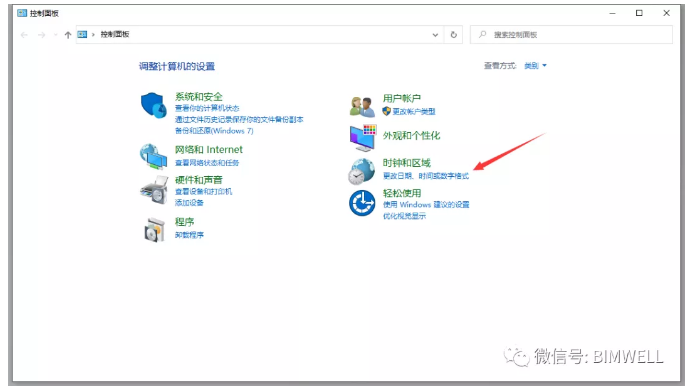Viewport: 699px width, 392px height.
Task: Click the Control Panel icon in title bar
Action: click(22, 13)
